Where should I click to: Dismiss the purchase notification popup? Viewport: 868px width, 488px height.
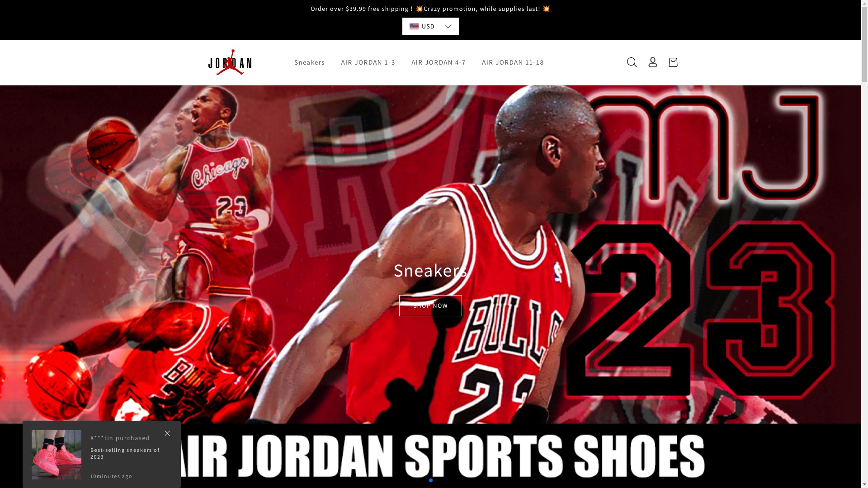click(x=167, y=433)
